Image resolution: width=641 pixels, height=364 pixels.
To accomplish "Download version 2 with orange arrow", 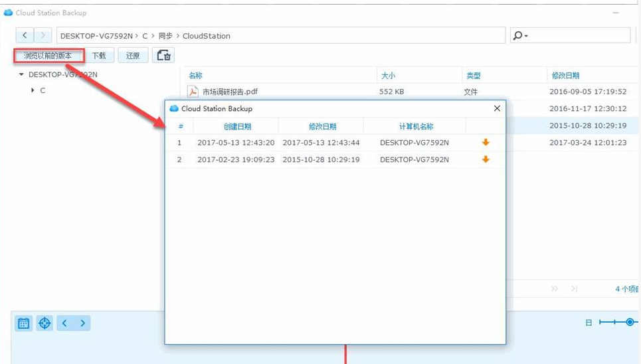I will point(486,159).
